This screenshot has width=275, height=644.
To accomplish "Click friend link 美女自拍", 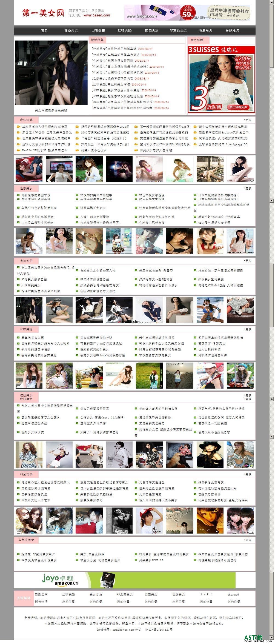I will pyautogui.click(x=96, y=595).
